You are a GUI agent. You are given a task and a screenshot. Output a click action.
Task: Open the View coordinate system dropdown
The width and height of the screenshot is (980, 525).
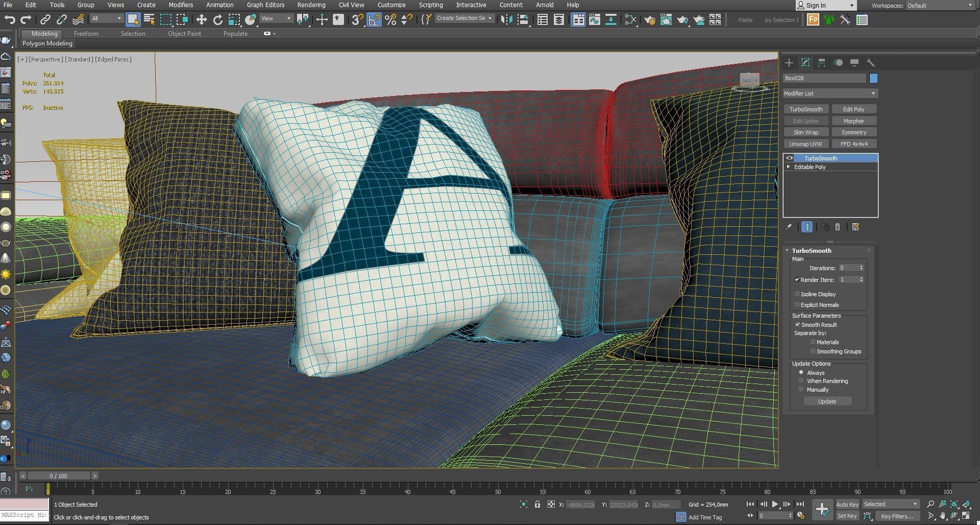(x=276, y=18)
